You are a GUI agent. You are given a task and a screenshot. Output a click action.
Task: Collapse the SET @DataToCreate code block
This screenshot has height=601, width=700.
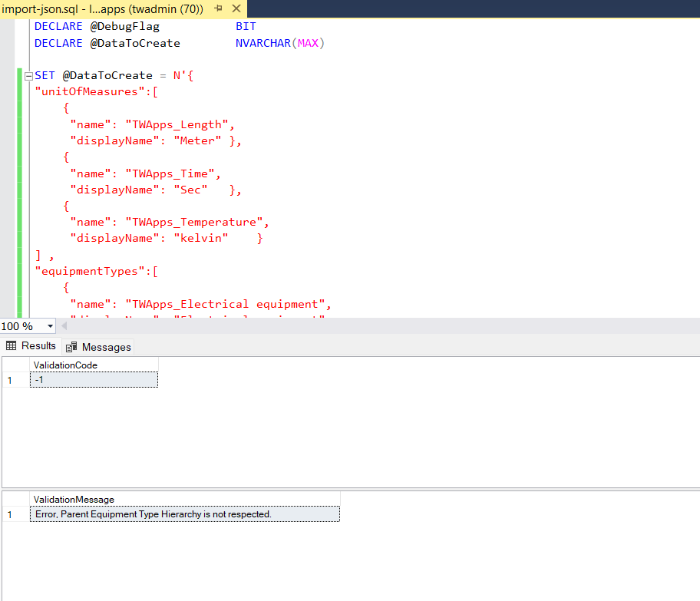[28, 75]
